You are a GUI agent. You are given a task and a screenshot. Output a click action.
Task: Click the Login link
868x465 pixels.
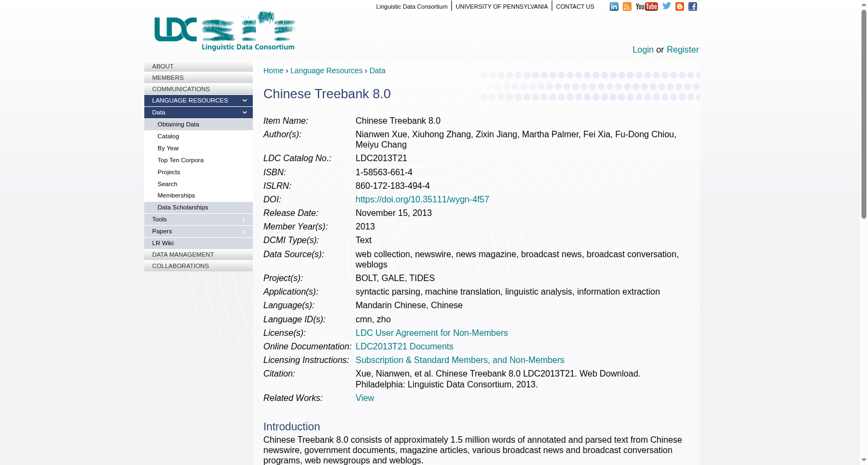coord(643,49)
